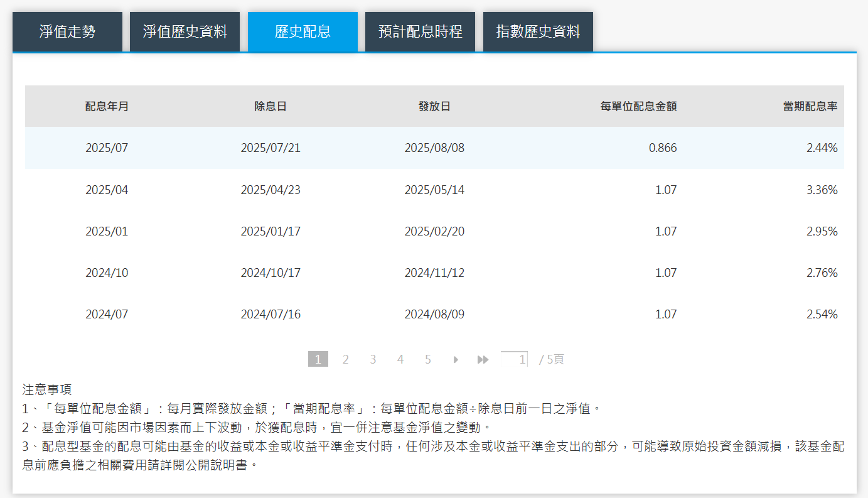This screenshot has height=498, width=868.
Task: Click the 除息日 column header
Action: [x=271, y=106]
